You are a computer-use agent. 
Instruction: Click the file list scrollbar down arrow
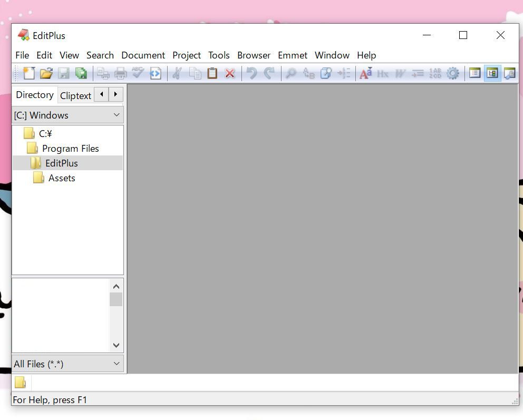[x=116, y=346]
